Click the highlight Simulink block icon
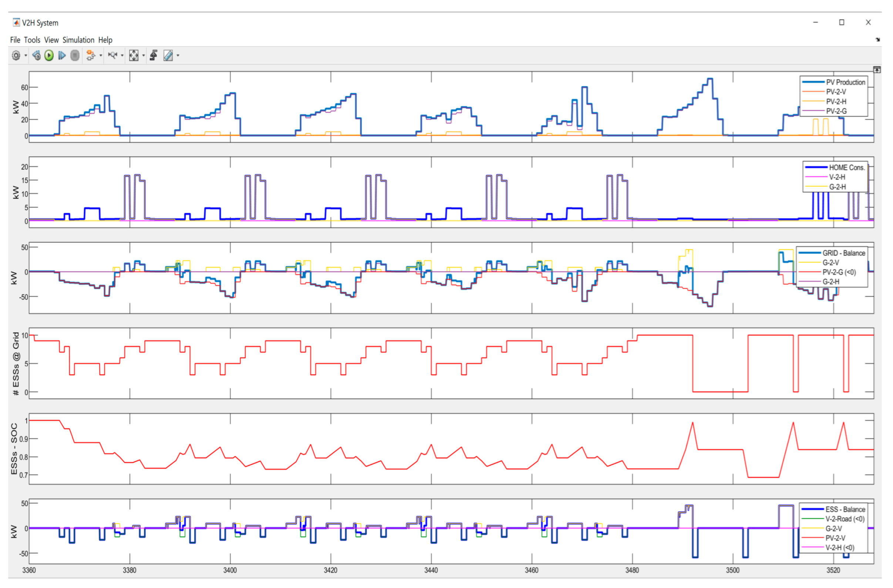The image size is (893, 588). [x=90, y=55]
